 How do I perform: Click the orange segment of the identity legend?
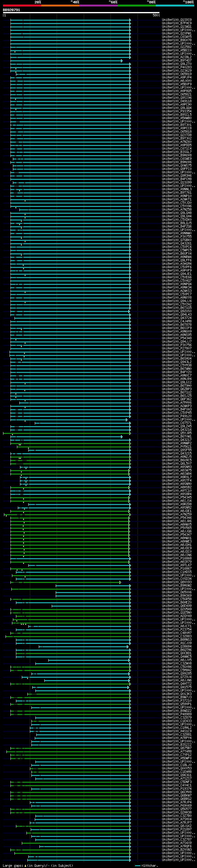(60, 6)
